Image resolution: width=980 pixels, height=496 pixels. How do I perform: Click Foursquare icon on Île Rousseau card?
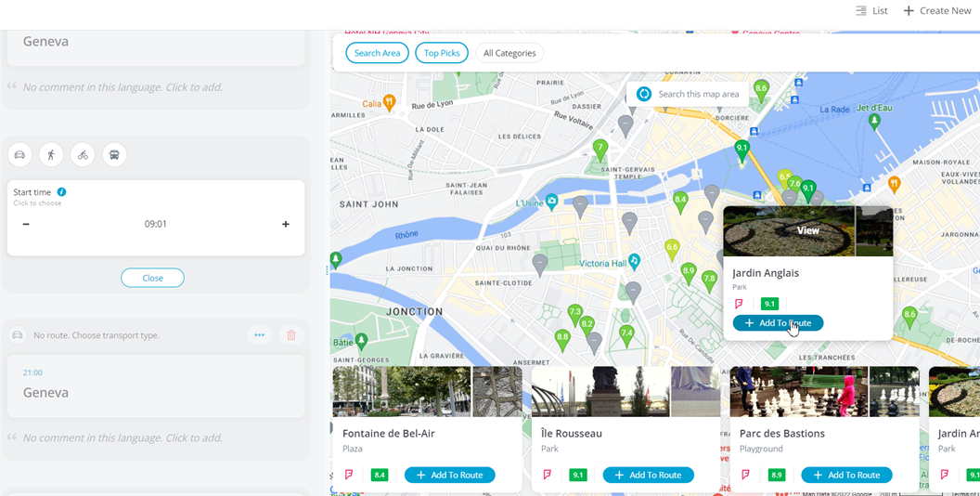547,475
